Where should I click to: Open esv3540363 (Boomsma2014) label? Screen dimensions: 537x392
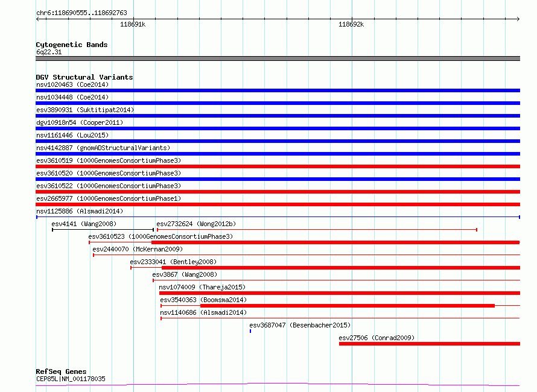203,300
